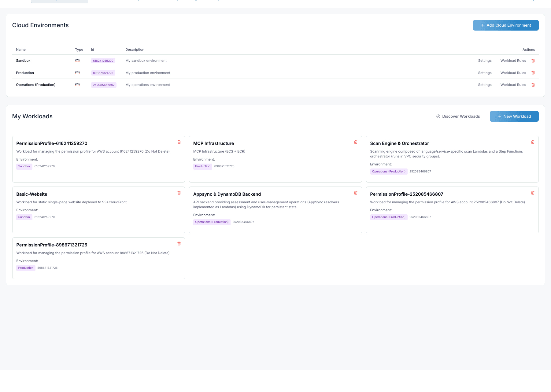Delete the PermissionProfile-616241259270 workload
Image resolution: width=551 pixels, height=392 pixels.
tap(179, 142)
